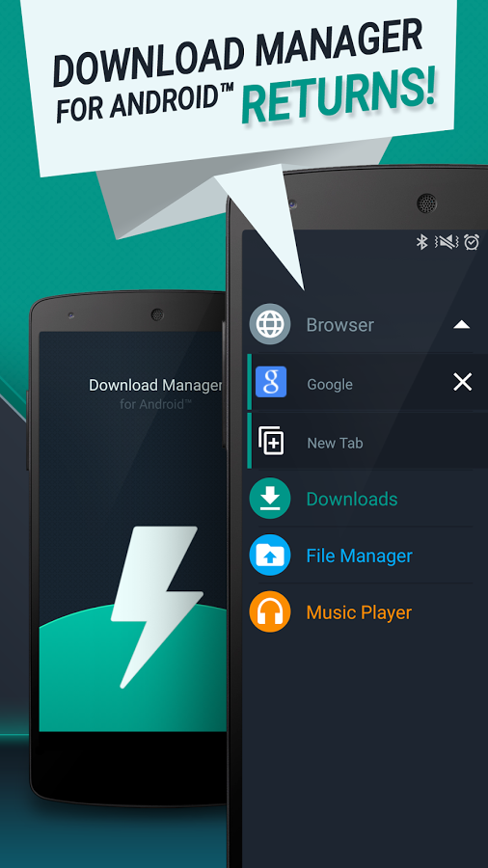488x868 pixels.
Task: Tap the New Tab plus icon
Action: (x=271, y=441)
